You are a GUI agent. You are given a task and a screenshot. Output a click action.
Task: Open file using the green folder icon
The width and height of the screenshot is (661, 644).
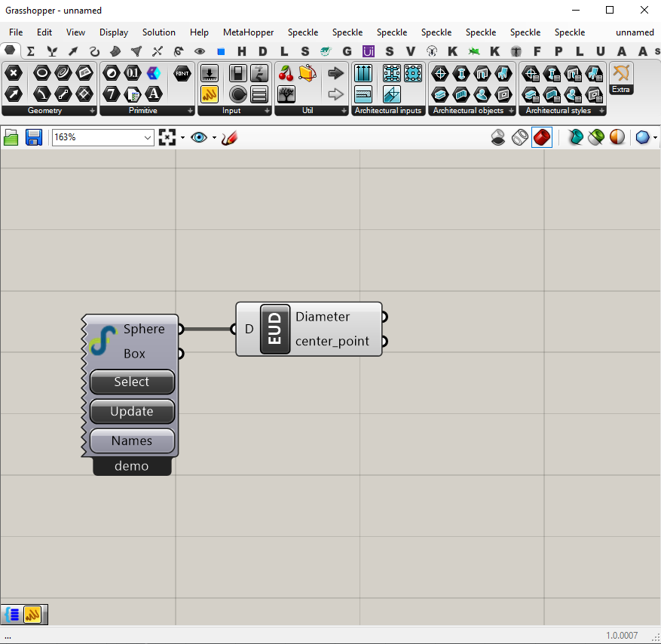pos(11,137)
